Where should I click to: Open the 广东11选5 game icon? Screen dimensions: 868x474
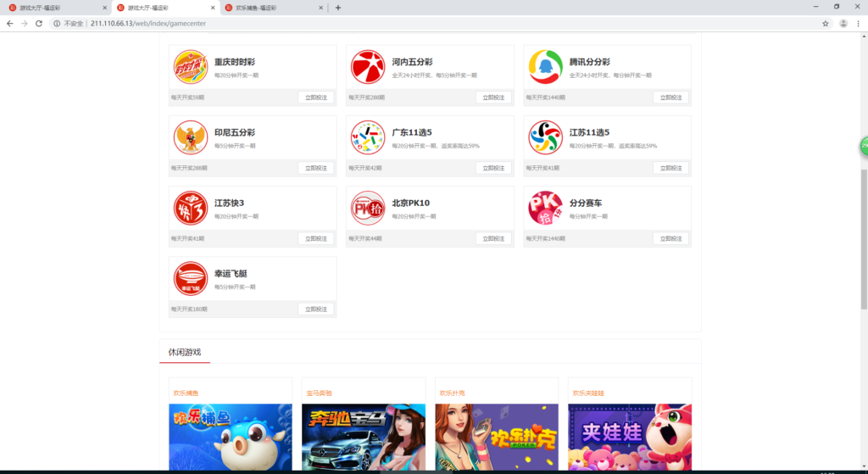[368, 137]
